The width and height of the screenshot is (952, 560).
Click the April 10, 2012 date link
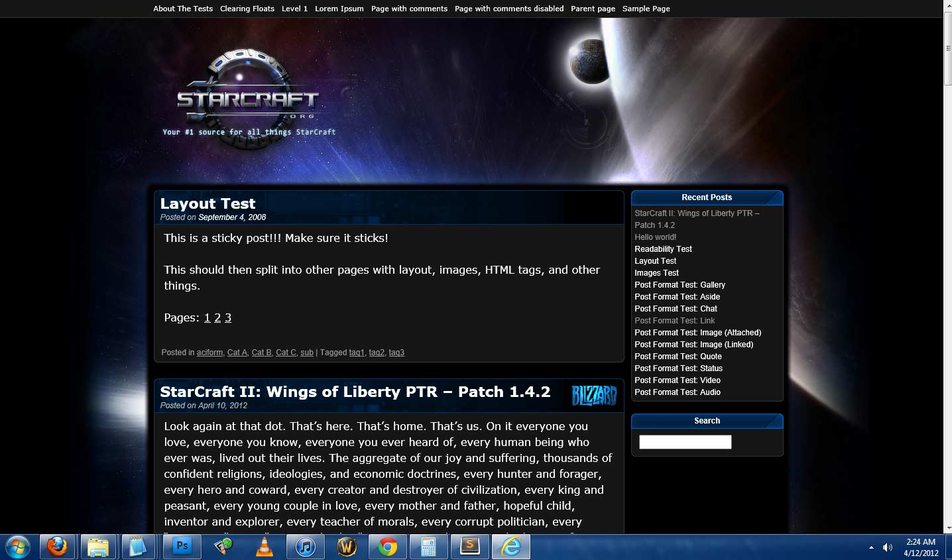click(x=223, y=406)
